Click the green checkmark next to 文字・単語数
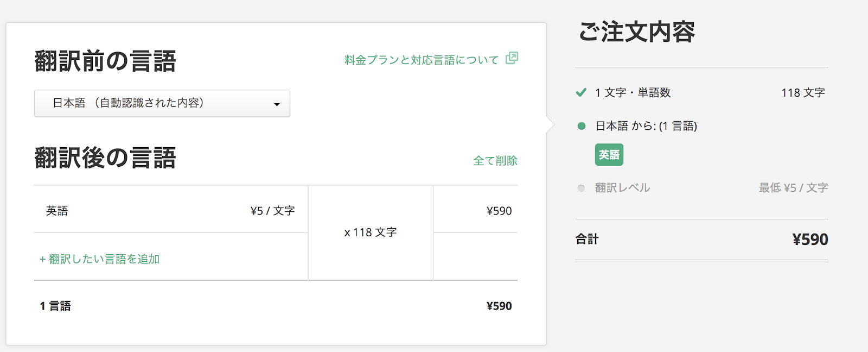 pos(581,92)
